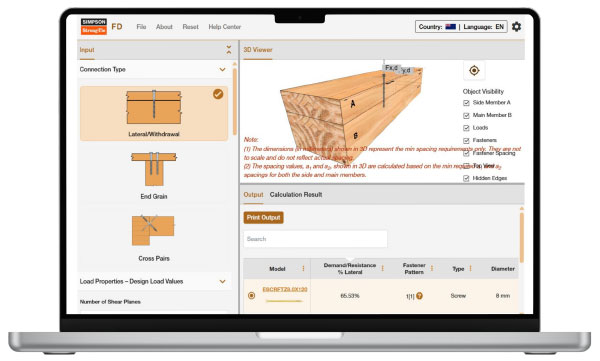Screen dimensions: 600x361
Task: Open the Model column options menu
Action: click(303, 268)
